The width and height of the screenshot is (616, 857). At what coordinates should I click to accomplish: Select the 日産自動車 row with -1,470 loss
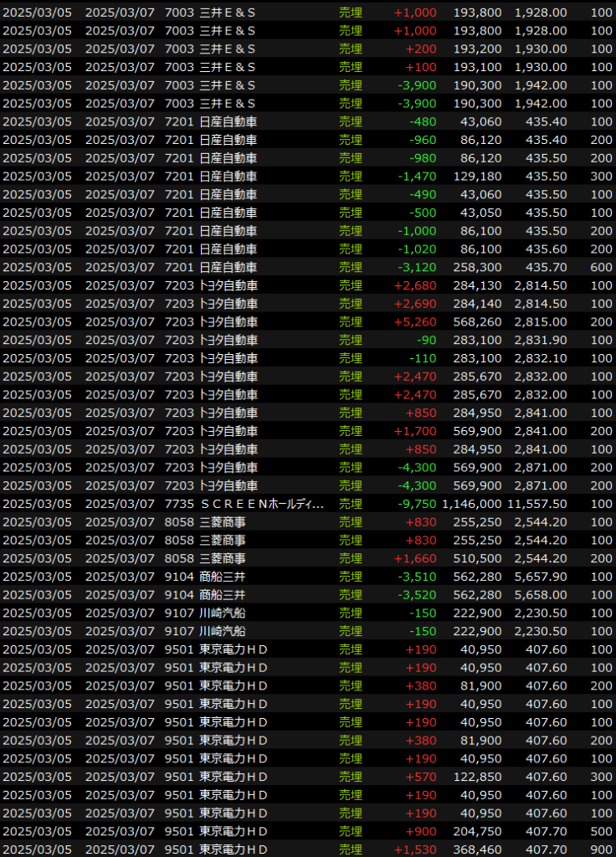point(227,176)
